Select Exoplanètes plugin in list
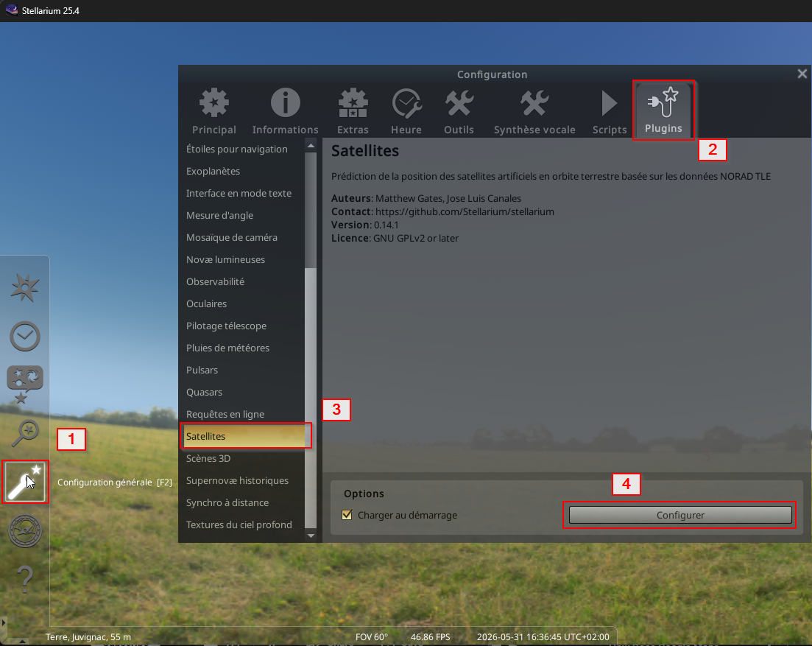The height and width of the screenshot is (646, 812). [242, 171]
